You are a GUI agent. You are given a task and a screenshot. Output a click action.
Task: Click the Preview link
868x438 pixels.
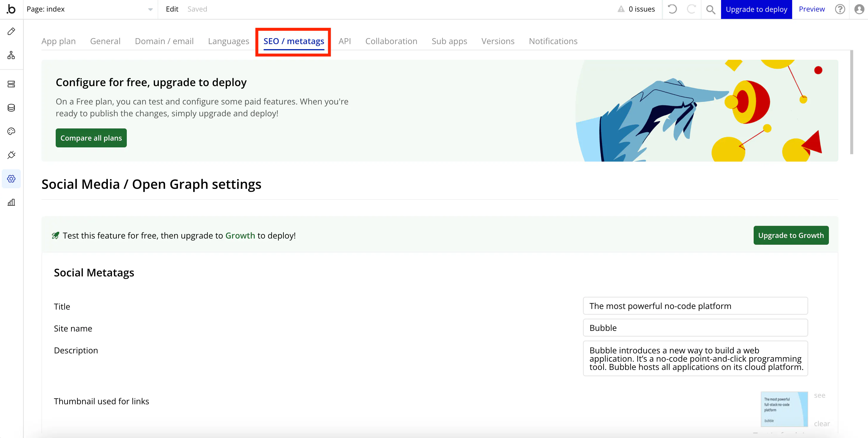click(812, 9)
